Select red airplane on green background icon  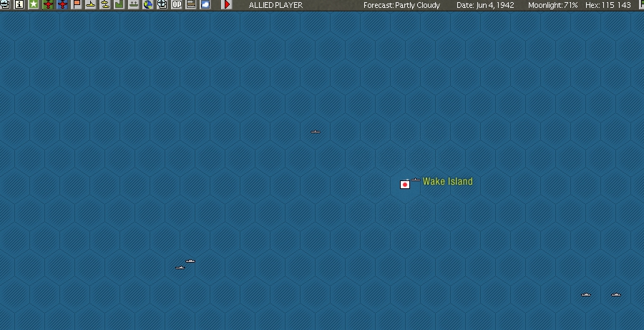click(48, 4)
